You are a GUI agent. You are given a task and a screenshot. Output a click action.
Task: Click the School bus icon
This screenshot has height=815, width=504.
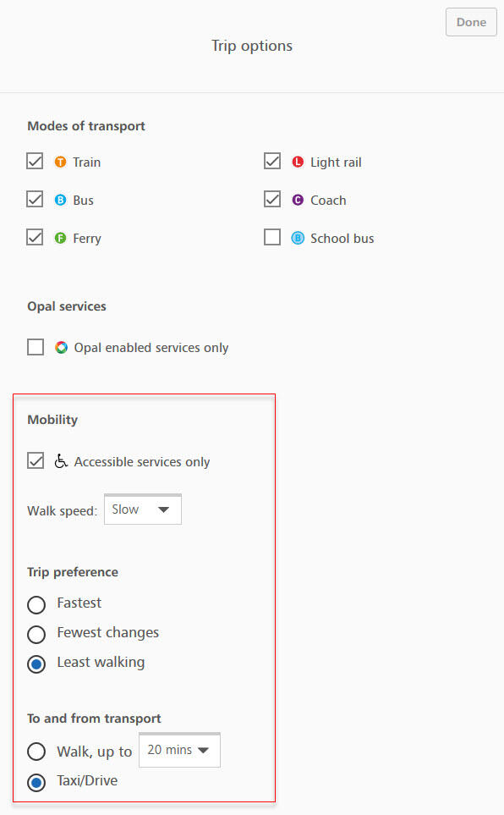pos(298,238)
